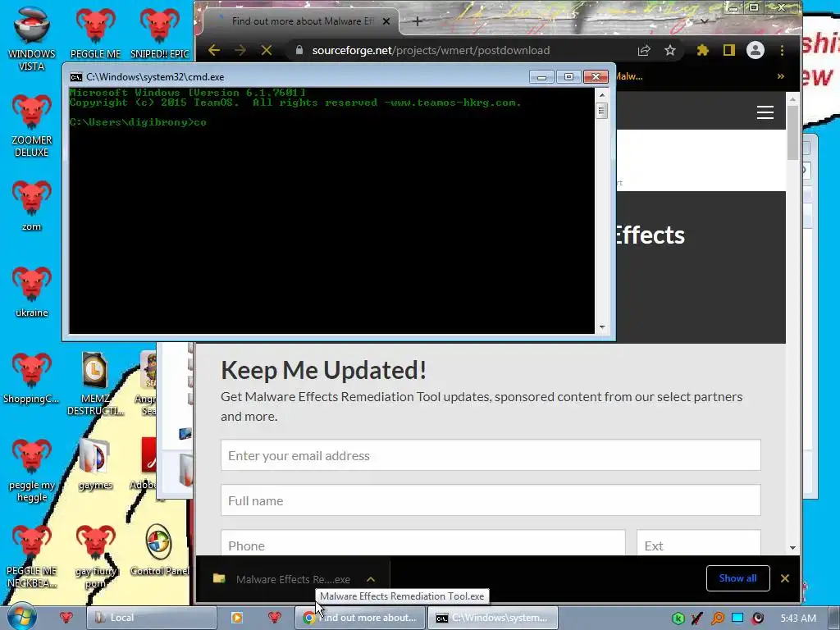
Task: Click the green K system tray icon
Action: click(678, 619)
